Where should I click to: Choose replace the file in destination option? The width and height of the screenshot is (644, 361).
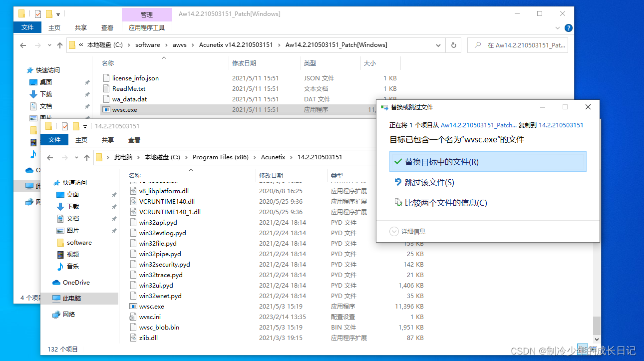click(487, 162)
